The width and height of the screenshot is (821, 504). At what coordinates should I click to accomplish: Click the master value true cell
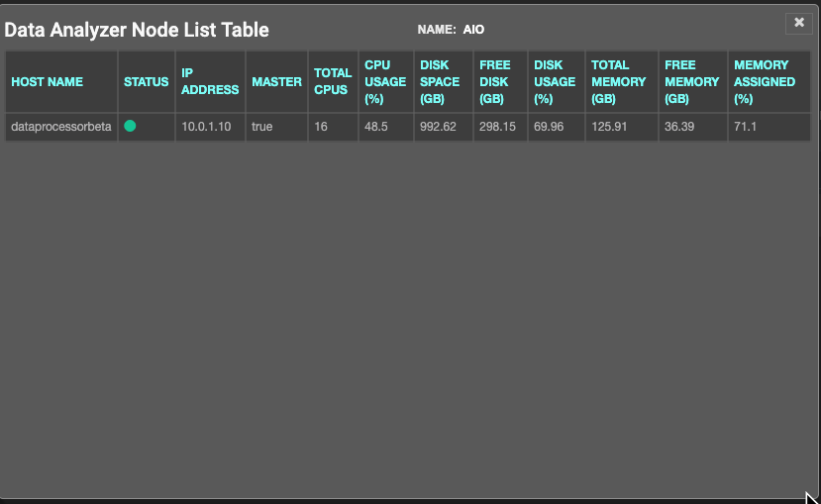pos(276,127)
